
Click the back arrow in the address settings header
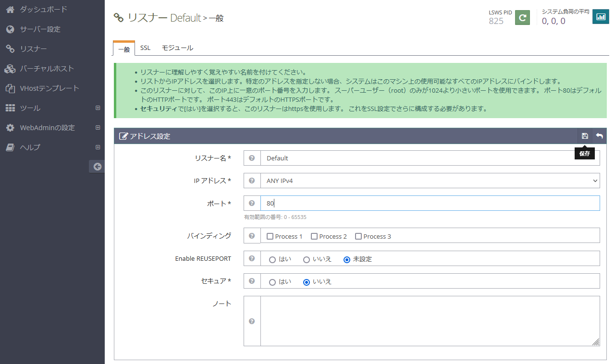point(599,136)
